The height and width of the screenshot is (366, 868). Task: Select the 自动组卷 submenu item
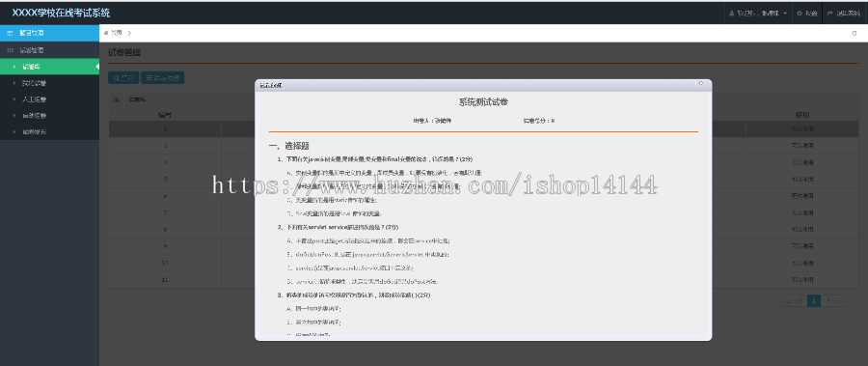click(x=50, y=116)
